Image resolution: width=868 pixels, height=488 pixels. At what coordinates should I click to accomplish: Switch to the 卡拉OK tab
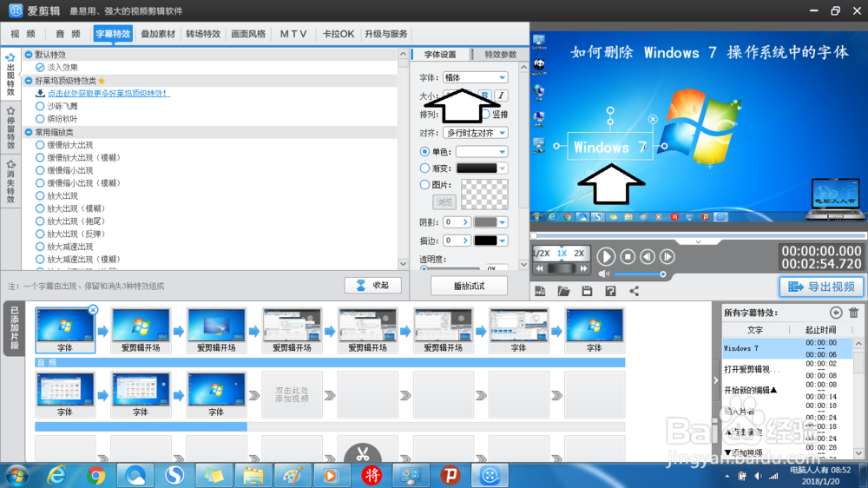click(x=339, y=34)
